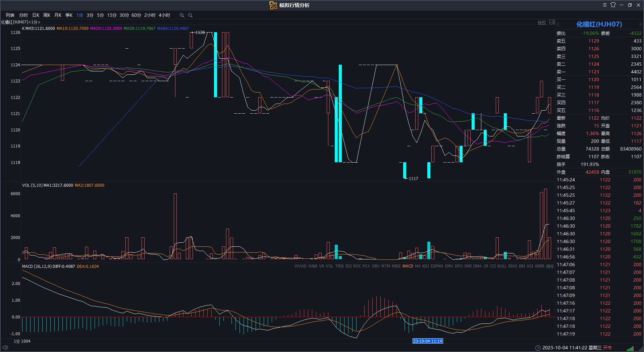This screenshot has width=644, height=352.
Task: Click the 11:45:45 trade row
Action: pos(599,211)
